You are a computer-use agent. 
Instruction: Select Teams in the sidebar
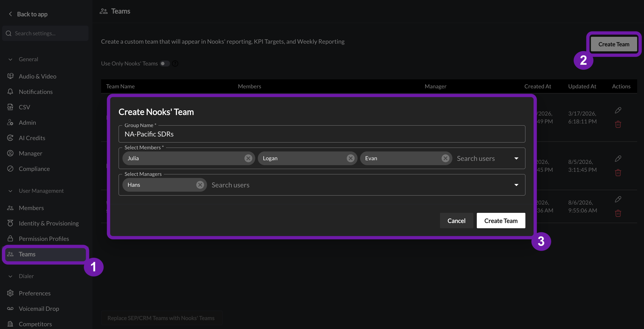pos(45,254)
